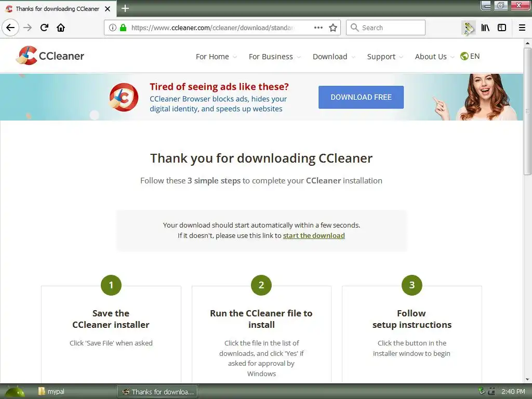Expand the About Us menu
Viewport: 532px width, 399px height.
coord(434,57)
